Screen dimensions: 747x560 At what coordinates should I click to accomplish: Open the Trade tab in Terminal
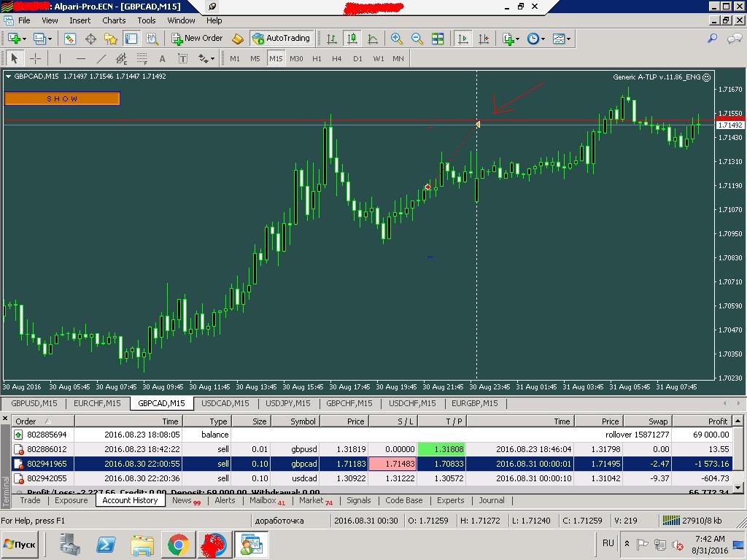point(30,500)
